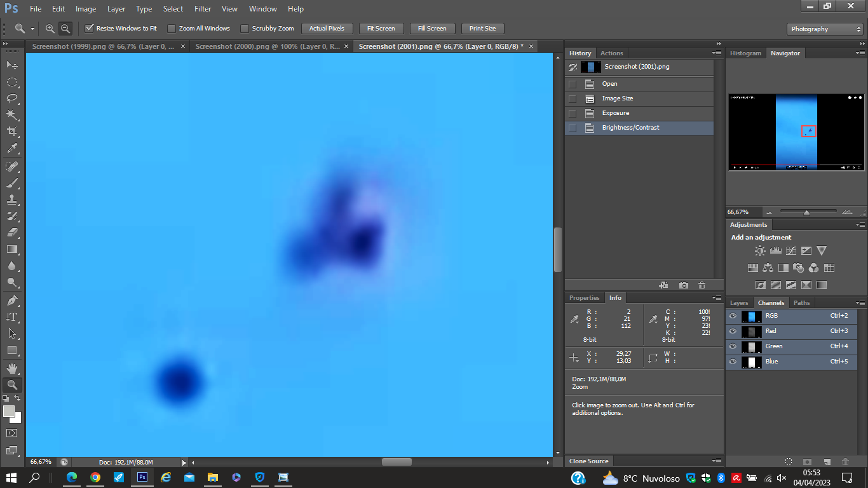Open the Filter menu
This screenshot has width=868, height=488.
[203, 9]
